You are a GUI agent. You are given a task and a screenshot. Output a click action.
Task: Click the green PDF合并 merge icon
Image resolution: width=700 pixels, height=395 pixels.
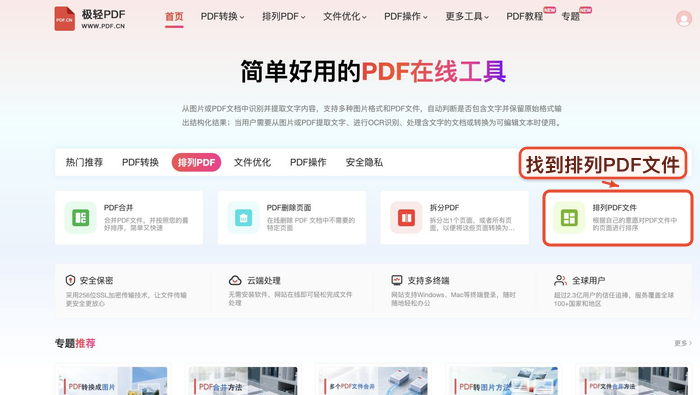[80, 217]
